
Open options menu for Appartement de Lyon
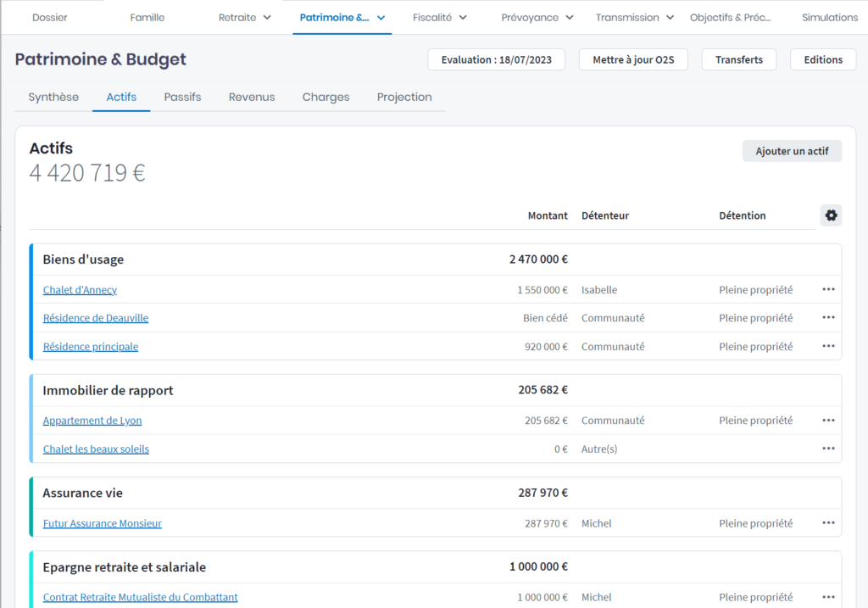point(828,420)
